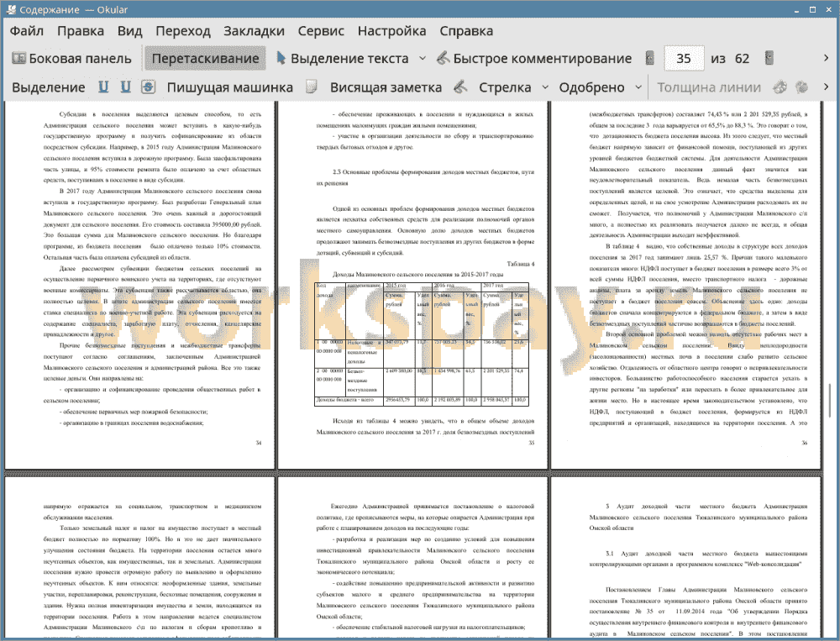Open the Вид menu
Screen dimensions: 840x641
coord(129,31)
